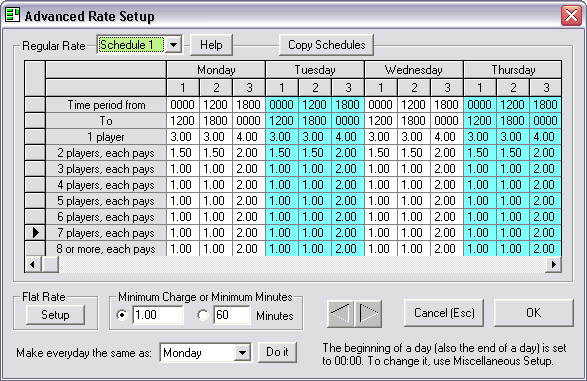Screen dimensions: 587x381
Task: Click Tuesday period 1 7 players 1.00 cell
Action: point(282,233)
